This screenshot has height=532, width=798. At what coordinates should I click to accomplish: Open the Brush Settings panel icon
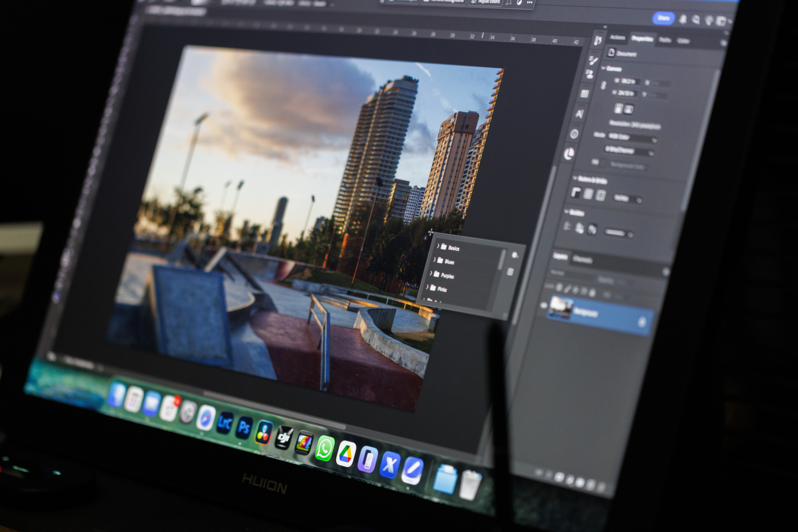593,60
